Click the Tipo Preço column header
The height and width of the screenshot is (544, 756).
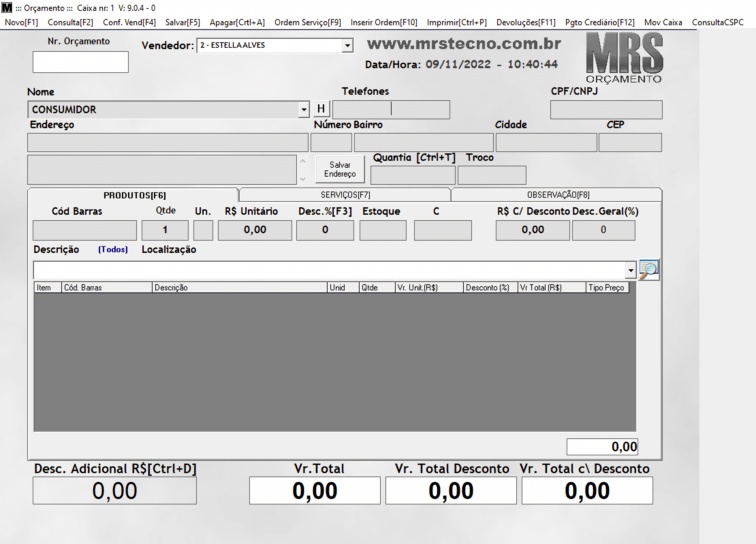coord(607,288)
